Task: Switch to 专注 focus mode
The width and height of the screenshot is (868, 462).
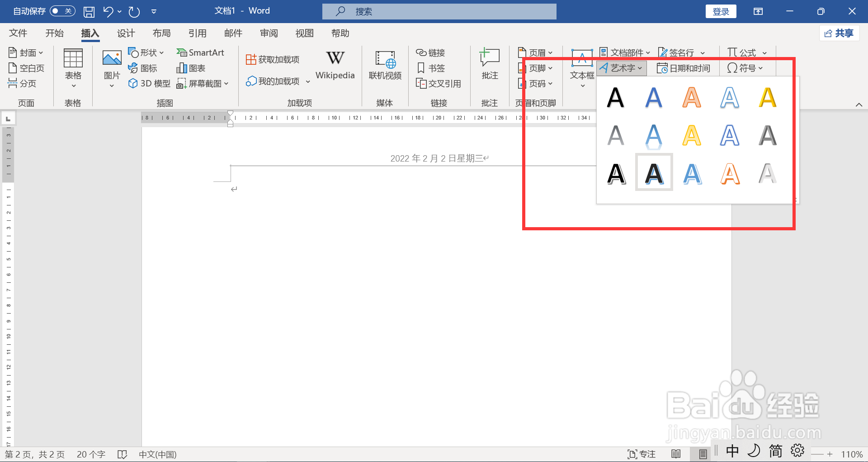Action: 642,454
